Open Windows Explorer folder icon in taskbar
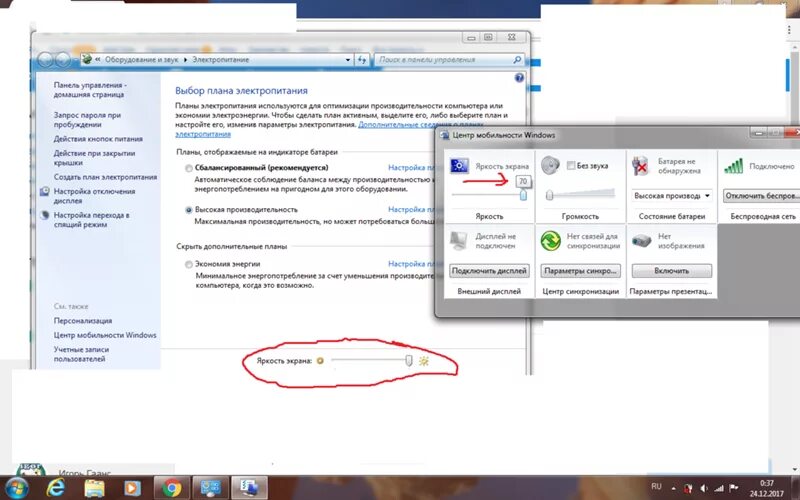Viewport: 800px width, 500px height. point(94,488)
